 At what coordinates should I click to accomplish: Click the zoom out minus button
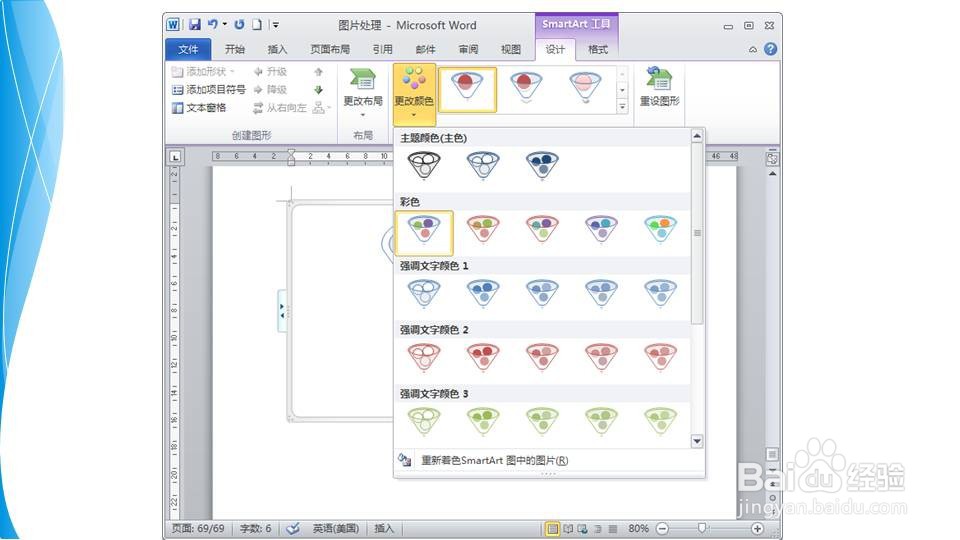point(662,528)
